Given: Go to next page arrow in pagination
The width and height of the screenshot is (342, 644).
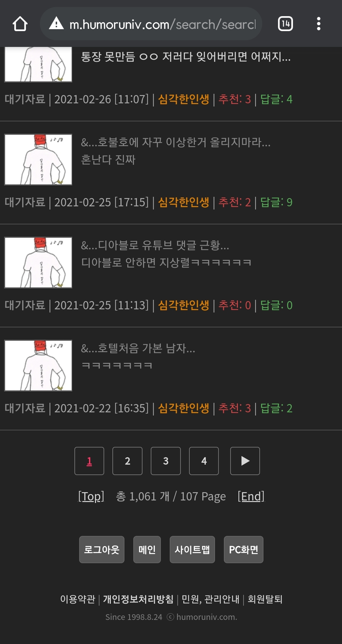Looking at the screenshot, I should click(245, 461).
